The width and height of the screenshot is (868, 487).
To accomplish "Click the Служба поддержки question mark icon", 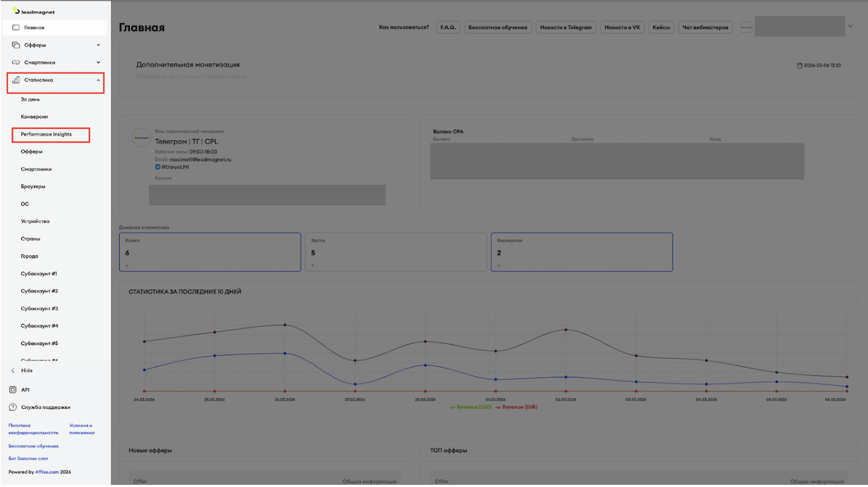I will 13,407.
